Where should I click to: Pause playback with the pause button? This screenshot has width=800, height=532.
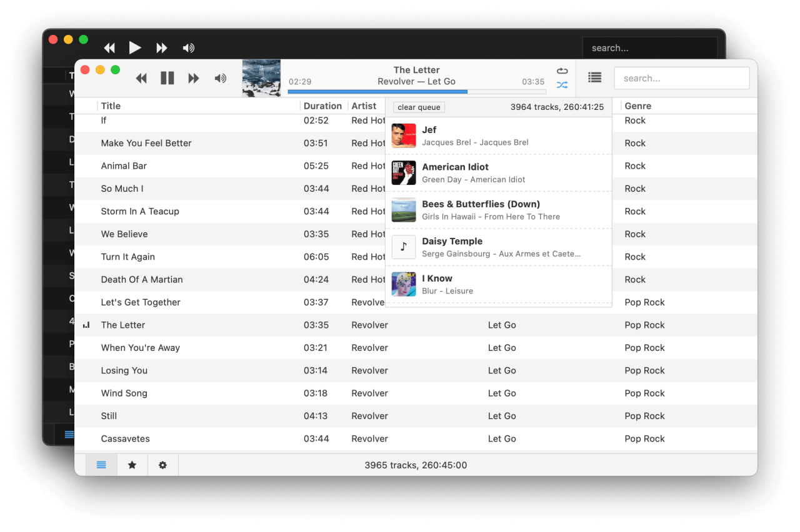[x=167, y=78]
